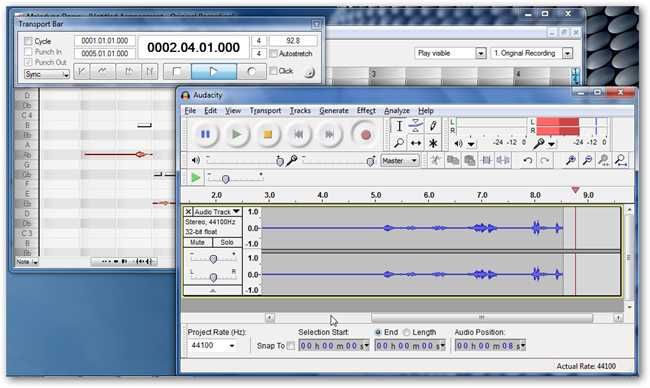Image resolution: width=650 pixels, height=388 pixels.
Task: Click Transport Bar Play button
Action: [x=214, y=72]
